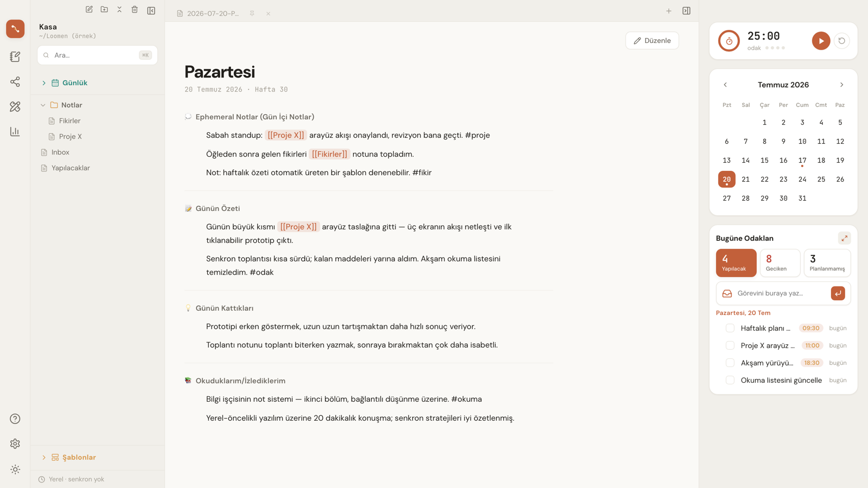The width and height of the screenshot is (868, 488).
Task: Expand the Şablonlar section
Action: point(44,458)
